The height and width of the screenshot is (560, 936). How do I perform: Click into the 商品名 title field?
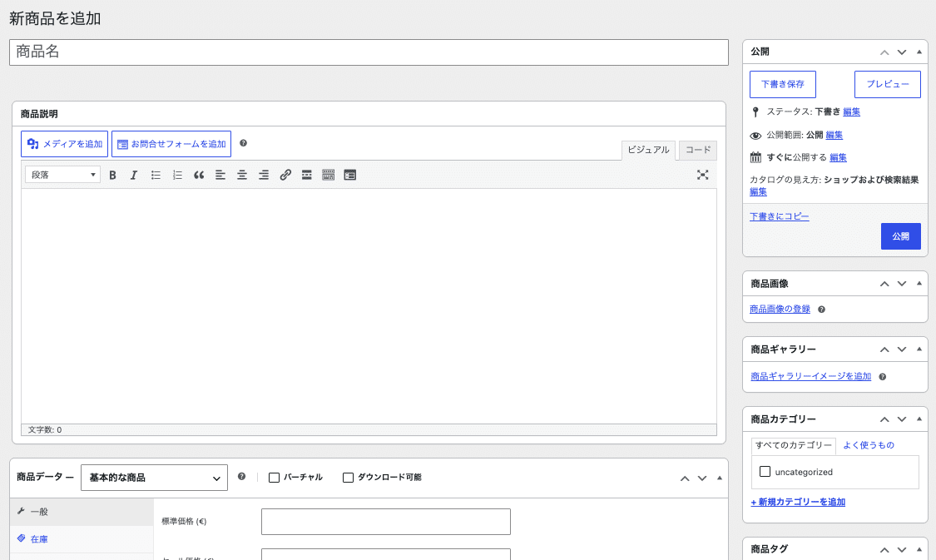click(x=369, y=52)
